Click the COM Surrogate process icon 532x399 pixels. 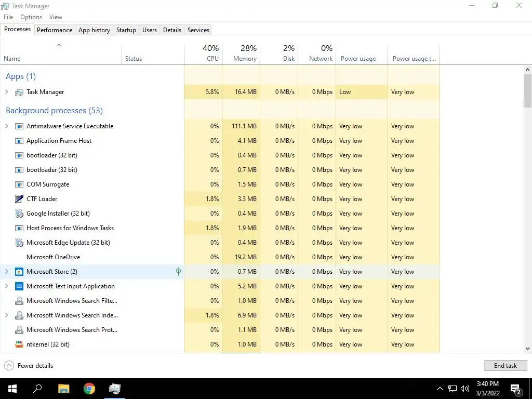(x=19, y=184)
